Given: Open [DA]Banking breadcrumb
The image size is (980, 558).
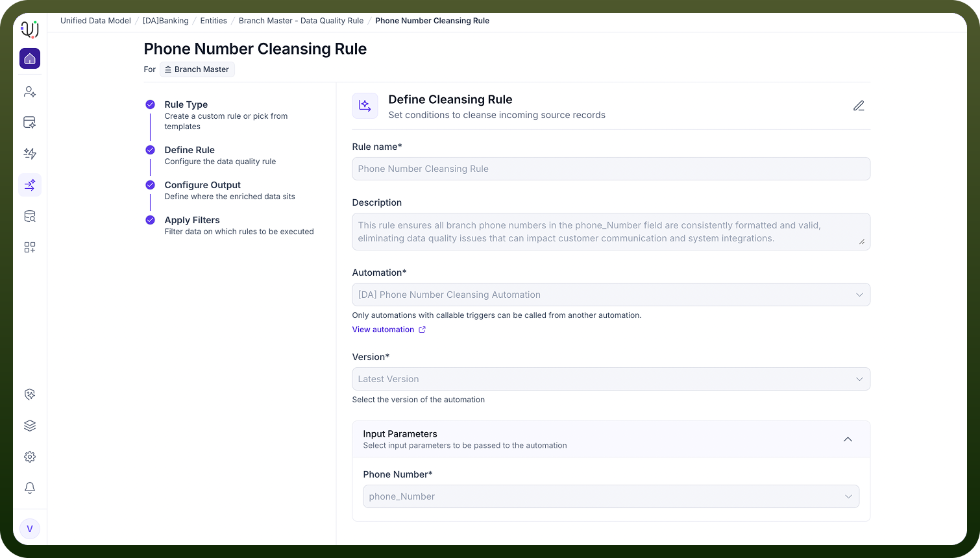Looking at the screenshot, I should 165,21.
